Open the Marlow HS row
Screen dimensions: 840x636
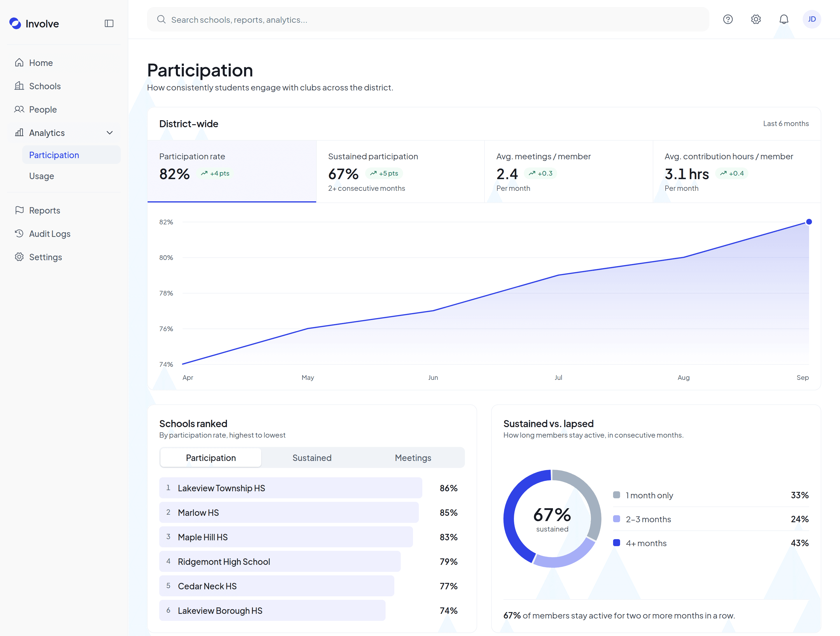(x=312, y=513)
